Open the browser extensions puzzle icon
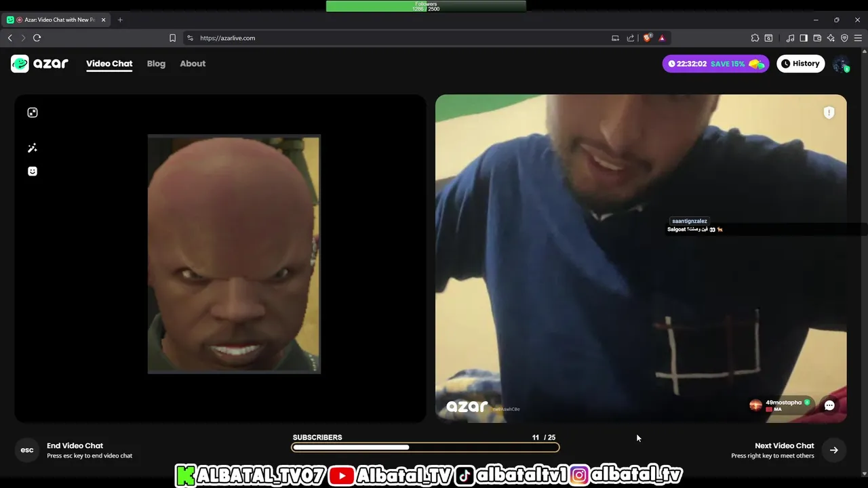The width and height of the screenshot is (868, 488). click(755, 38)
